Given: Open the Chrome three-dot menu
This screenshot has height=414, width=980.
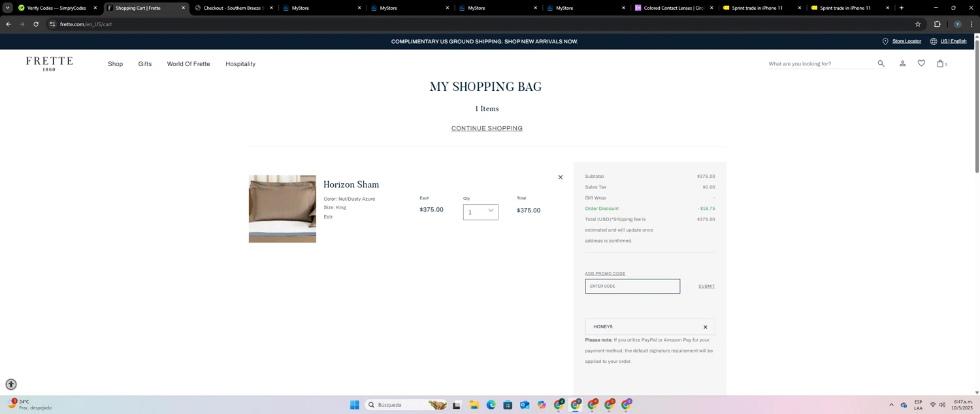Looking at the screenshot, I should coord(972,24).
